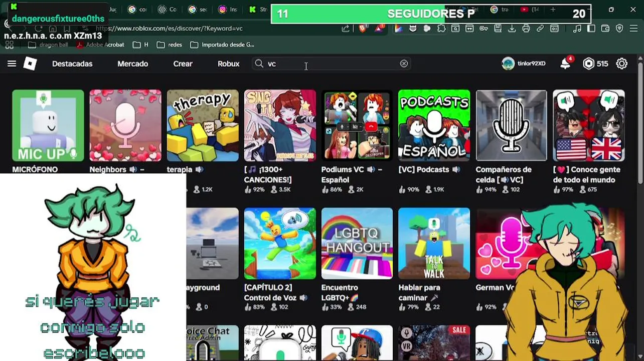Click inside the 'vc' search field
The width and height of the screenshot is (644, 361).
(x=331, y=64)
